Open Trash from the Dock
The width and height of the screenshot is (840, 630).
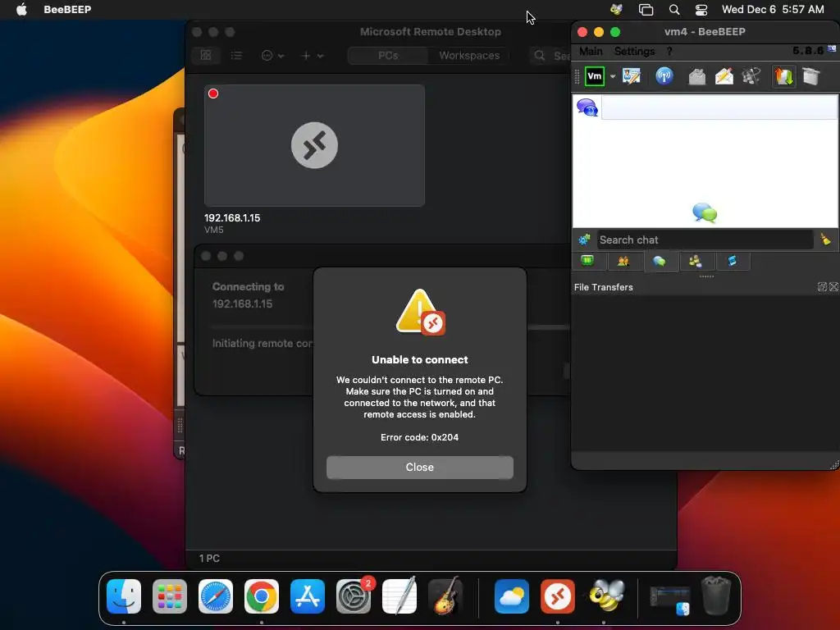[x=716, y=596]
